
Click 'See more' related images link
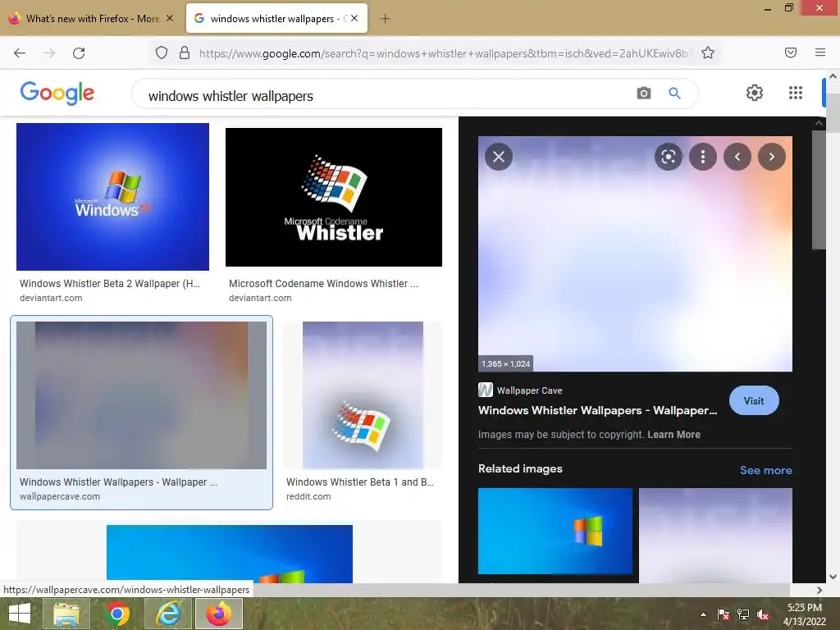(765, 470)
